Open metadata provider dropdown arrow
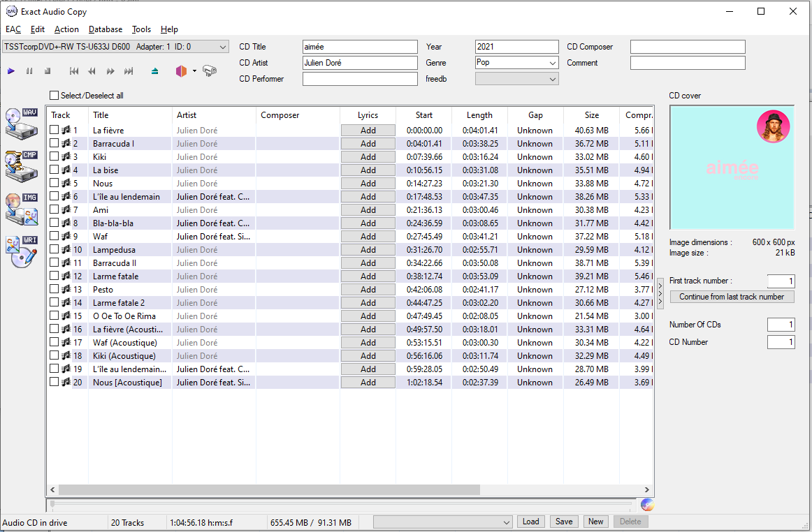Screen dimensions: 812x532 [194, 71]
